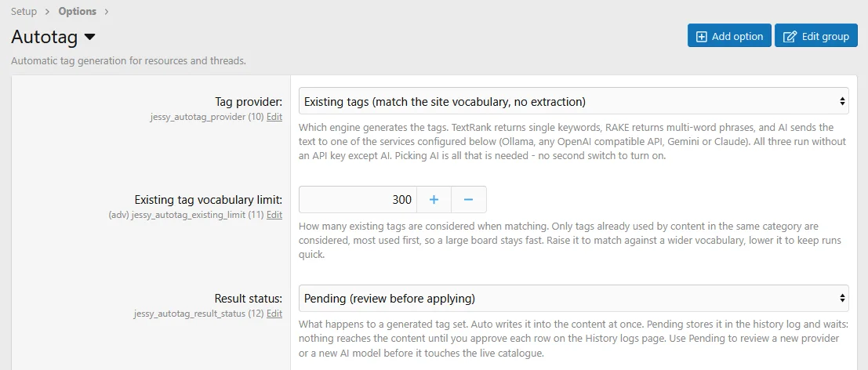Click the "Which engine generates the tags" help text
Screen dimensions: 868x370
pyautogui.click(x=572, y=142)
